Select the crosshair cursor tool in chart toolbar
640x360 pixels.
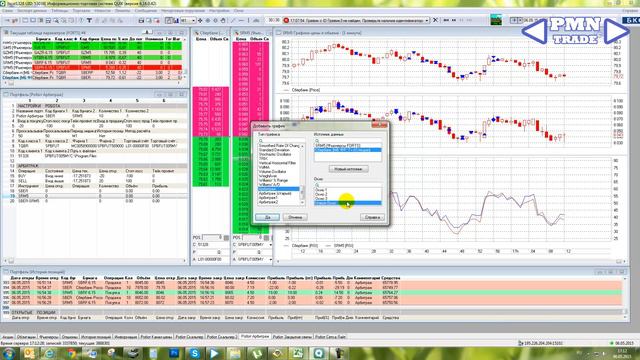pyautogui.click(x=200, y=20)
